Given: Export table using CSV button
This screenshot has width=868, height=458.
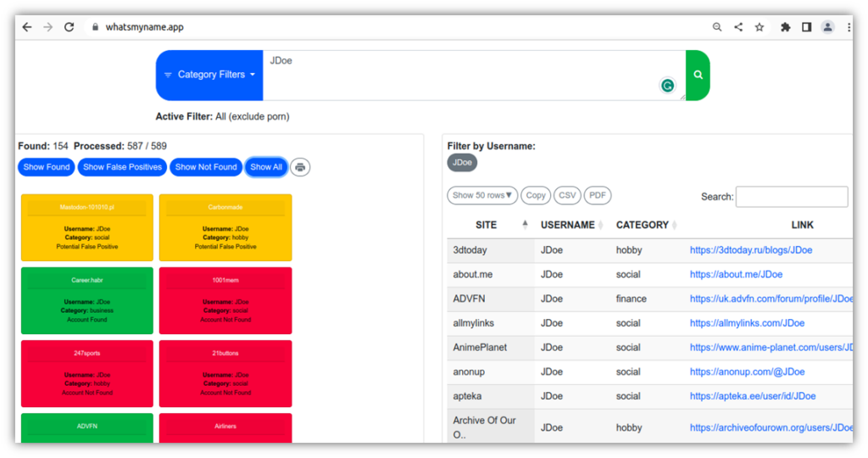Looking at the screenshot, I should point(567,195).
